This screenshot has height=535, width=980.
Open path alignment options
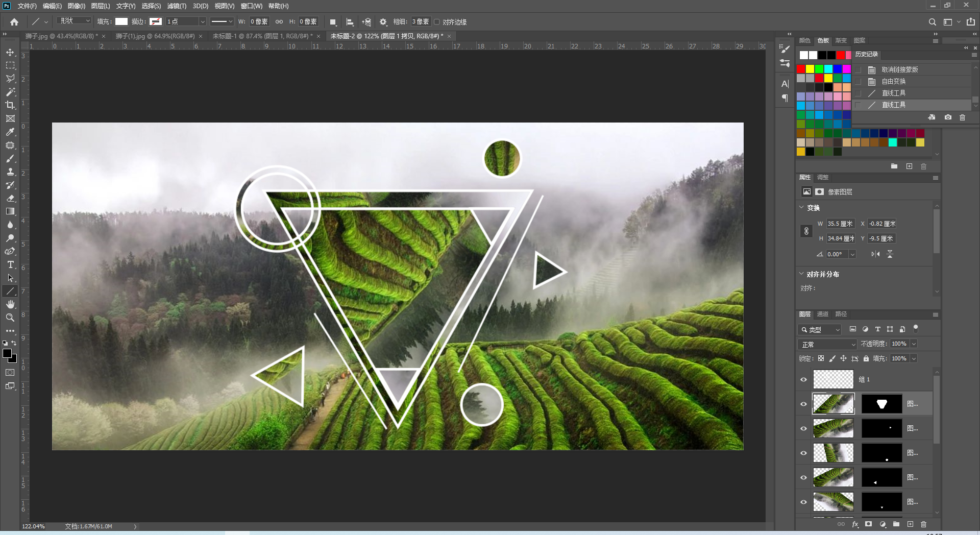click(x=350, y=22)
